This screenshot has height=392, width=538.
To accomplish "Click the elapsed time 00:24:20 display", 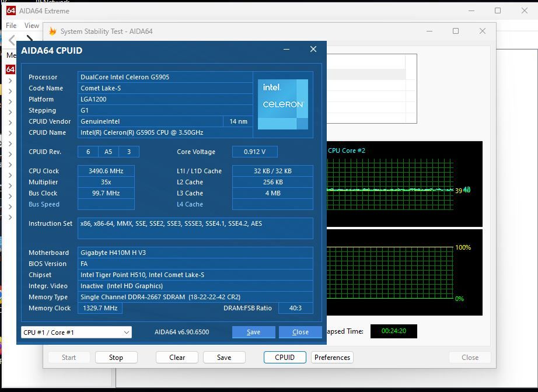I will click(x=393, y=331).
